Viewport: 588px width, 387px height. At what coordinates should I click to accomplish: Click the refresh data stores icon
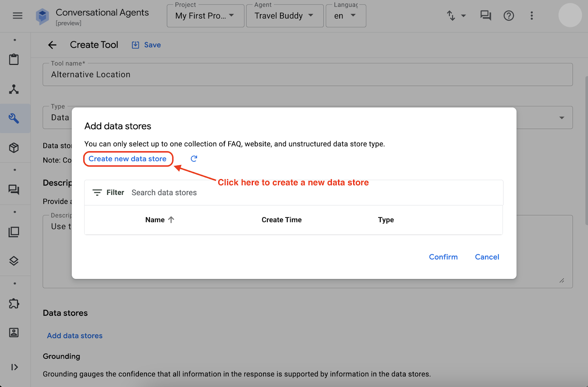194,159
